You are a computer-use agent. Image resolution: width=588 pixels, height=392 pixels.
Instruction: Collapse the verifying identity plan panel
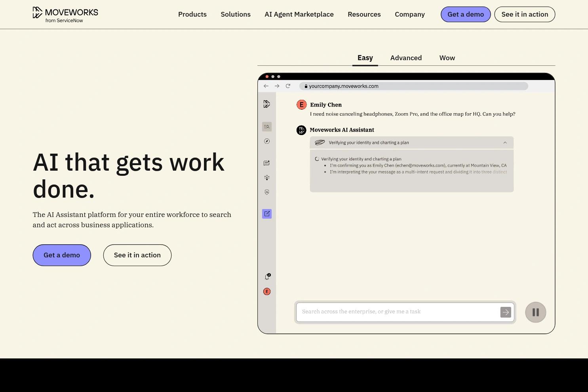coord(505,143)
